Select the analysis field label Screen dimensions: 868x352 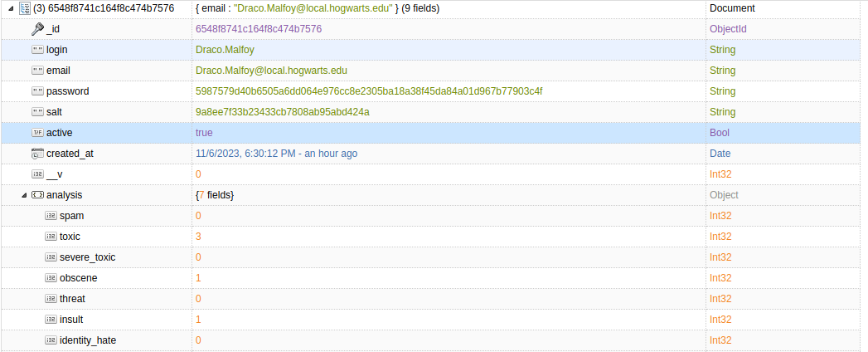(64, 195)
